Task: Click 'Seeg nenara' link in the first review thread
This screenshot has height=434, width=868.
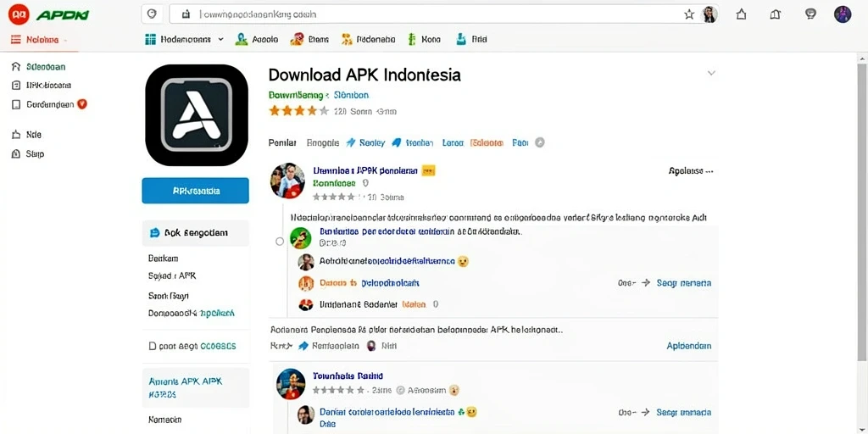Action: (684, 283)
